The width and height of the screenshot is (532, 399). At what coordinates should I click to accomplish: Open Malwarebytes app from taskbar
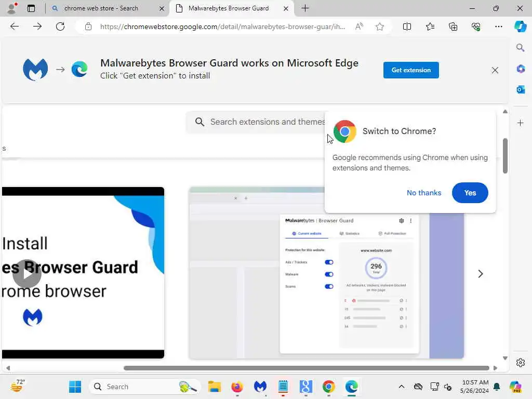pyautogui.click(x=260, y=387)
